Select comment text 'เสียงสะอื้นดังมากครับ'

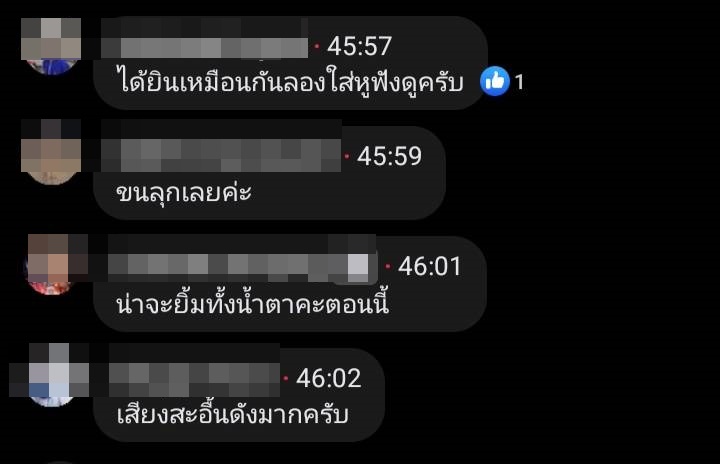coord(232,414)
